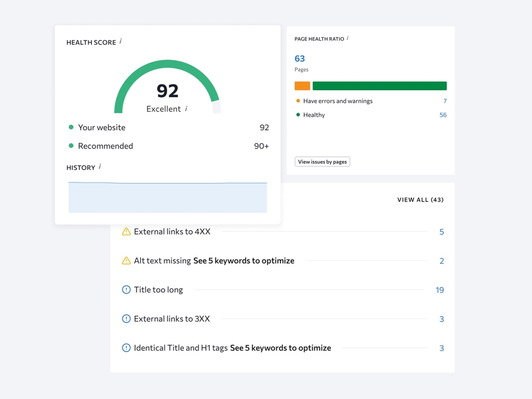Click the count 2 for Alt text missing
The width and height of the screenshot is (532, 399).
[x=441, y=261]
